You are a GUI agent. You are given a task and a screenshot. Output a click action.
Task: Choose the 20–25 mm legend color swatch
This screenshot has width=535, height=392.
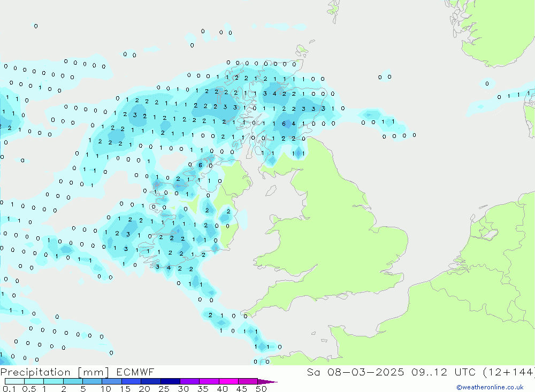tap(151, 381)
